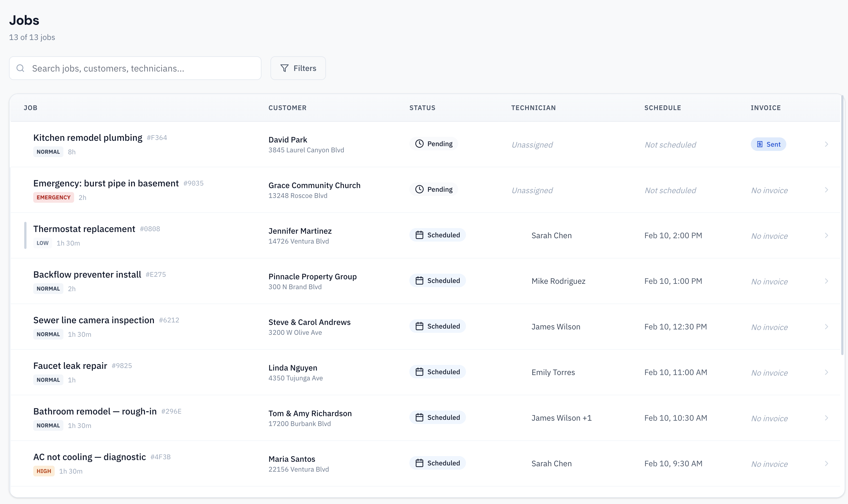Click Unassigned on the burst pipe job
Viewport: 848px width, 504px height.
click(532, 190)
